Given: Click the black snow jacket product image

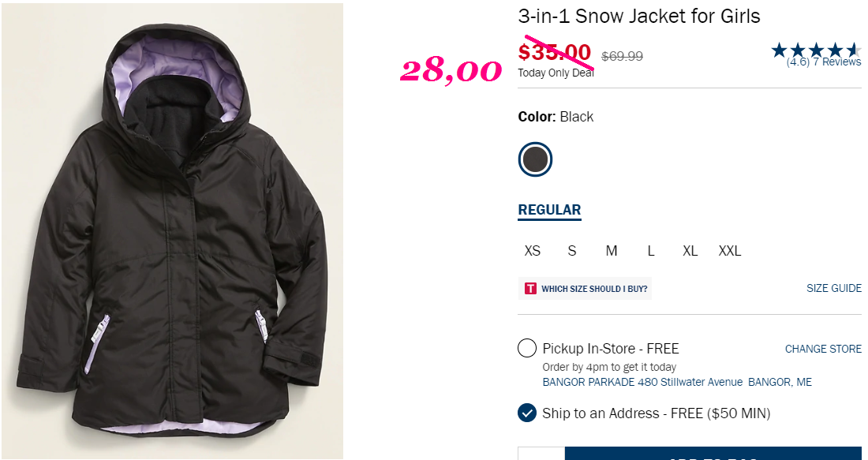Looking at the screenshot, I should (x=172, y=231).
